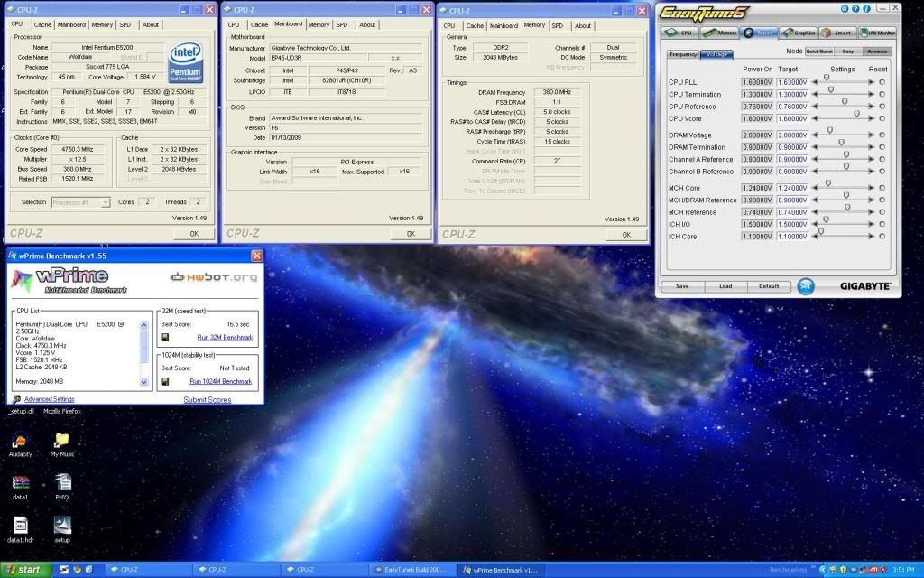The height and width of the screenshot is (578, 924).
Task: Switch to About tab in the Memory CPU-Z window
Action: (583, 26)
